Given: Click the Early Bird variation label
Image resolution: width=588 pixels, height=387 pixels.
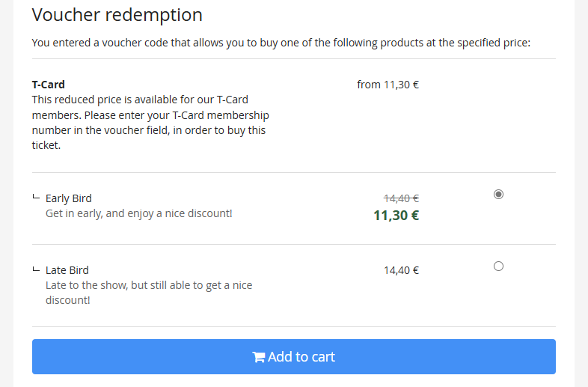Looking at the screenshot, I should coord(69,198).
